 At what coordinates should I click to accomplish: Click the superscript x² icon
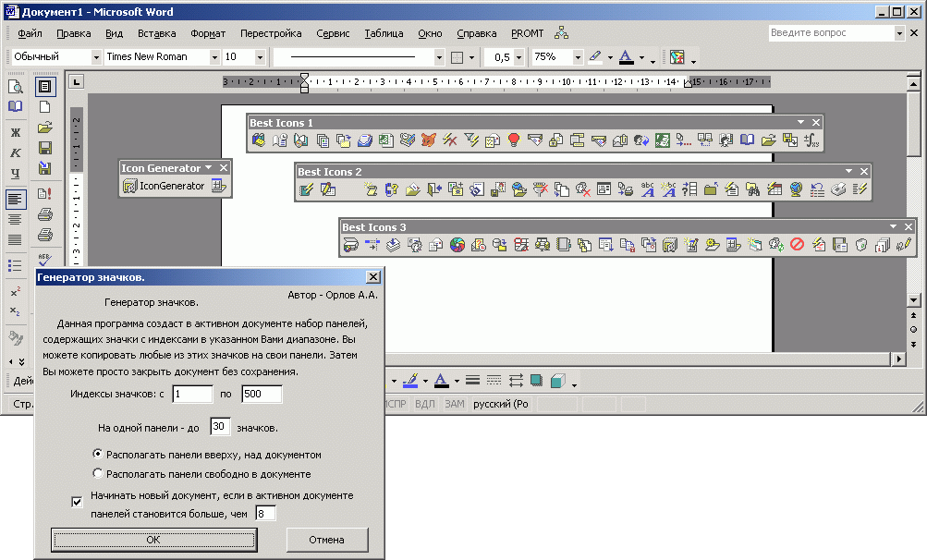tap(16, 292)
